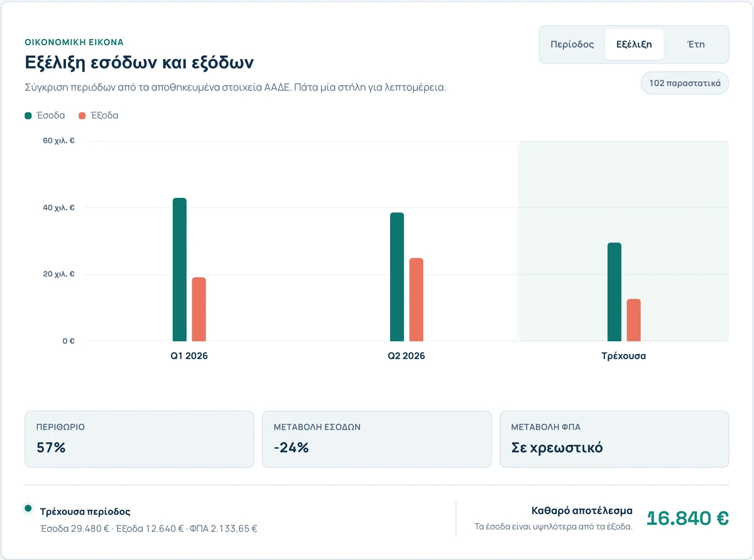754x560 pixels.
Task: Click the 16.840 € net result value
Action: (687, 519)
